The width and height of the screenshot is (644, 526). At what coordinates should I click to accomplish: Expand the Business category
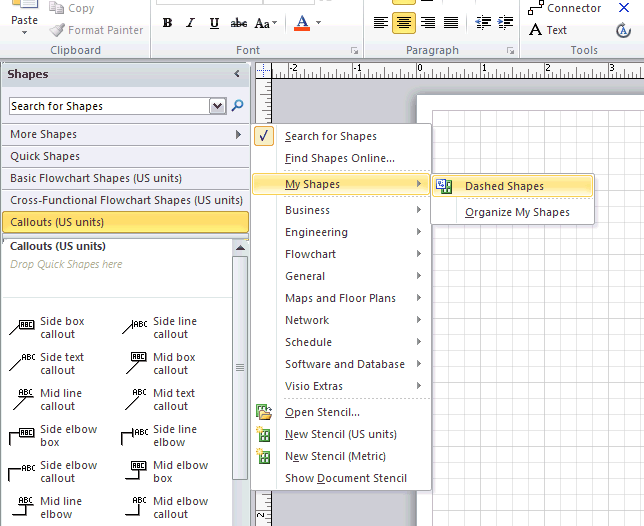point(342,210)
